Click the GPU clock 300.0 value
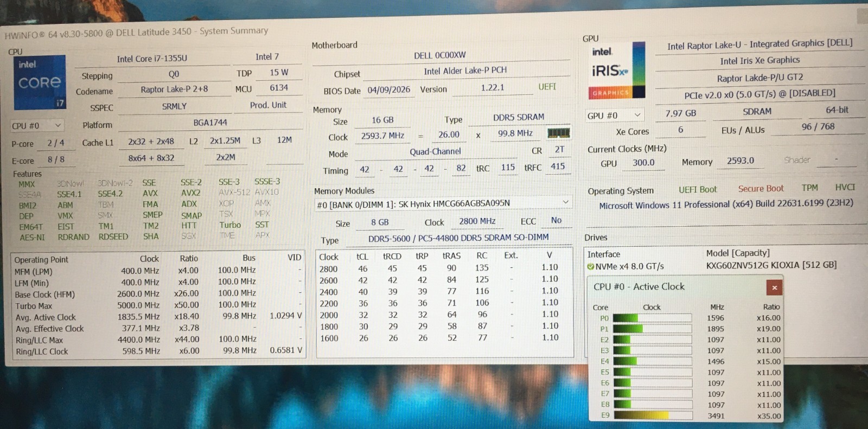868x429 pixels. 643,163
